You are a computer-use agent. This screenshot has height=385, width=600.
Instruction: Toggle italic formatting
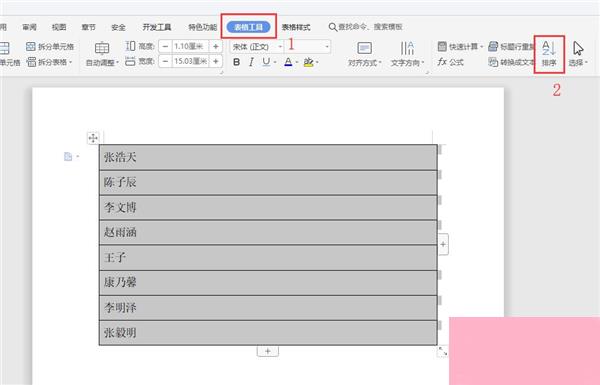coord(251,62)
